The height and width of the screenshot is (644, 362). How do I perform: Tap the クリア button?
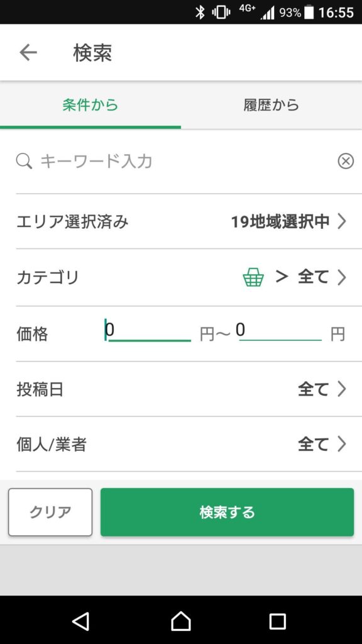[50, 512]
